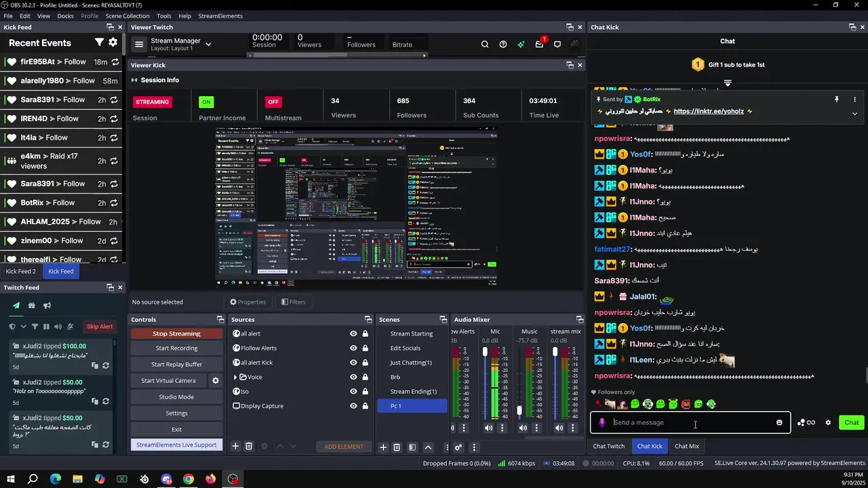Viewport: 868px width, 488px height.
Task: Replay the e4km raid alert
Action: [114, 161]
